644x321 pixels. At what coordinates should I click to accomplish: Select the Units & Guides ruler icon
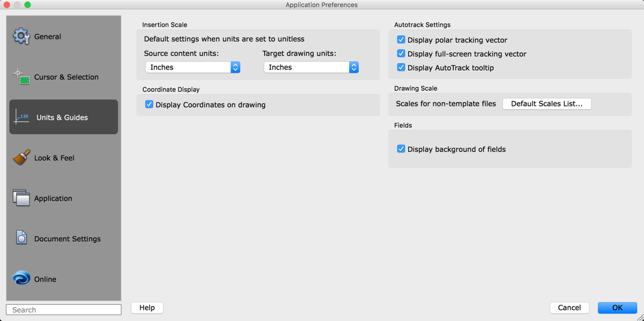(x=21, y=117)
